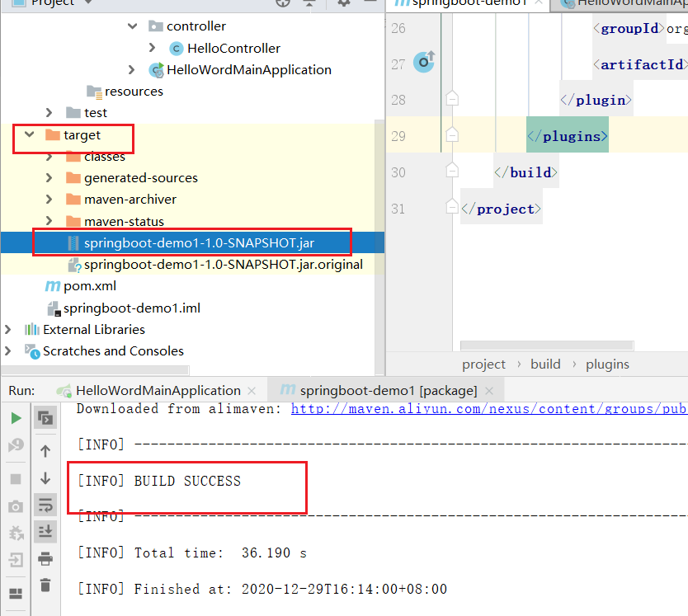Close the springboot-demo1 [package] Run tab

[489, 391]
